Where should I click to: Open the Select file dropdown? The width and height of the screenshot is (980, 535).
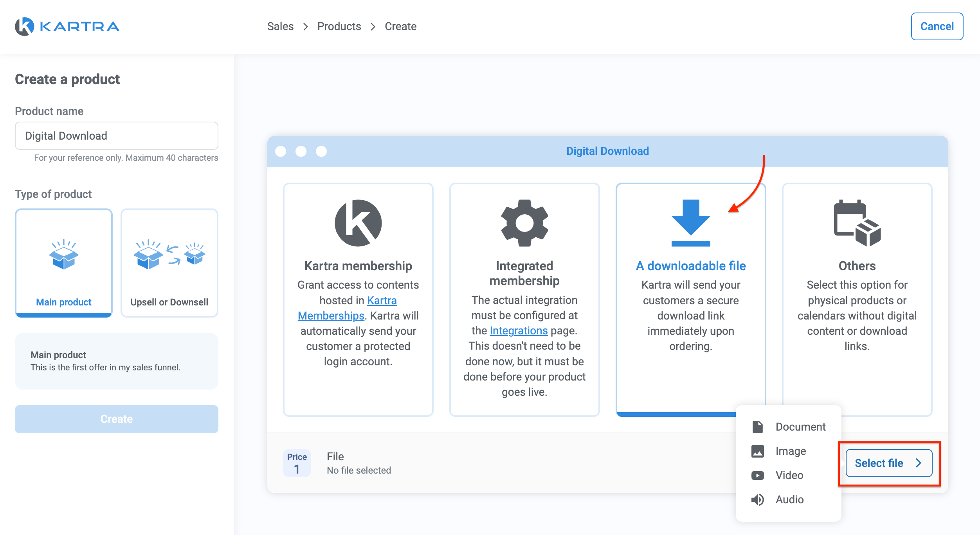click(x=888, y=463)
